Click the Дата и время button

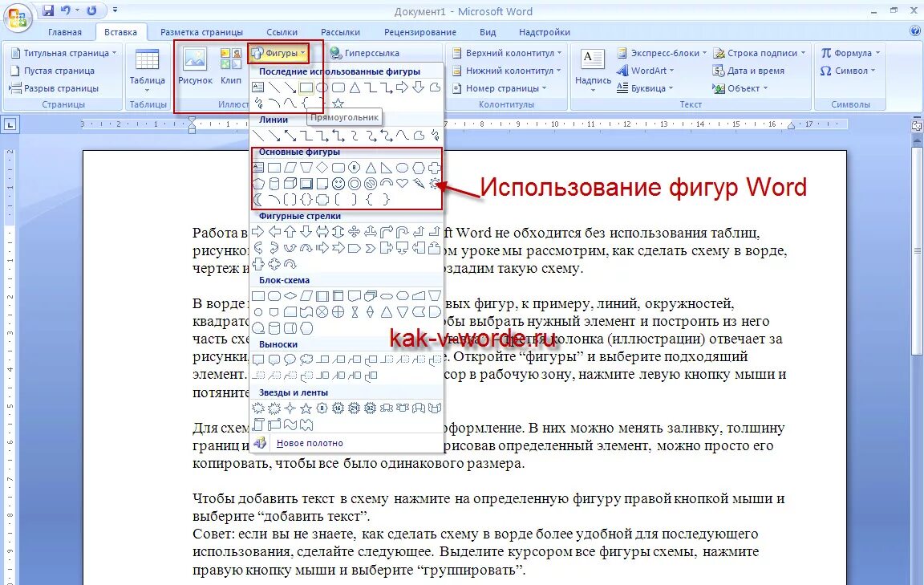pyautogui.click(x=748, y=71)
